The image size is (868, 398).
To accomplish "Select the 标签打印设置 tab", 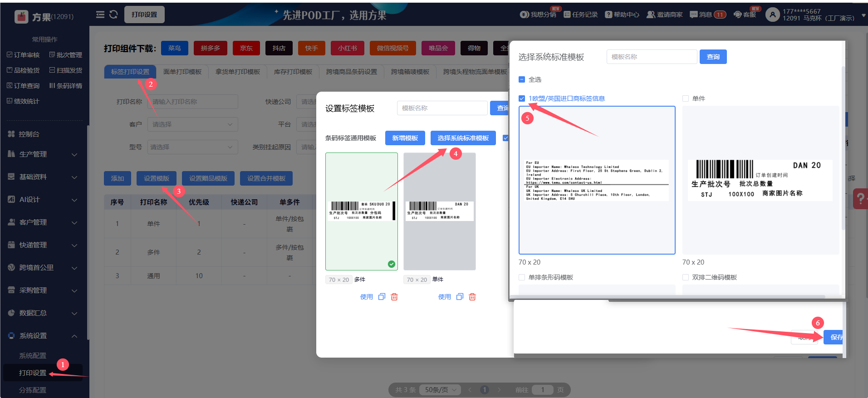I will pyautogui.click(x=130, y=72).
